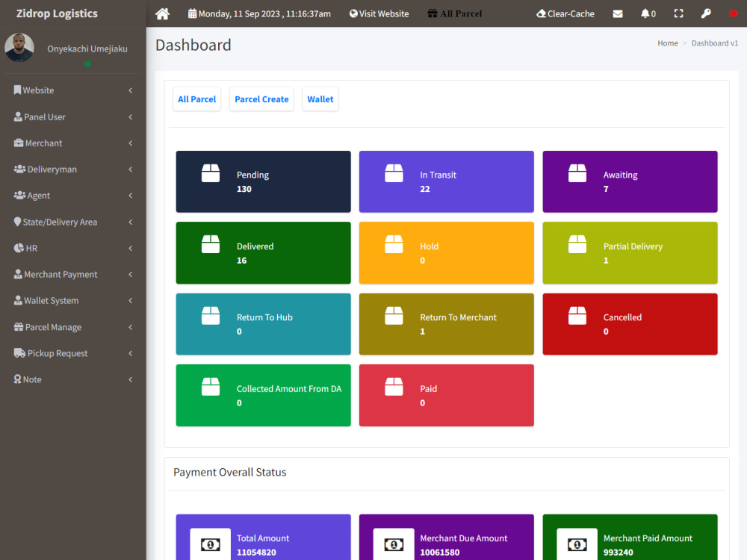Click the Parcel Create button
The image size is (747, 560).
[261, 99]
